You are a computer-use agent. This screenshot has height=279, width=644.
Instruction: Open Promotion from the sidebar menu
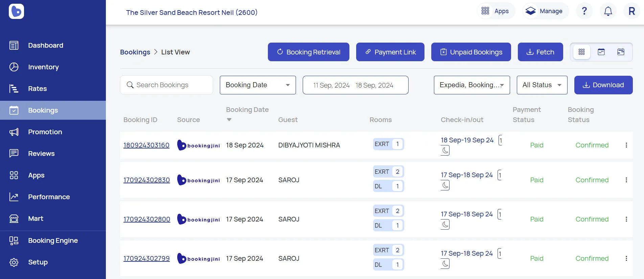tap(45, 132)
